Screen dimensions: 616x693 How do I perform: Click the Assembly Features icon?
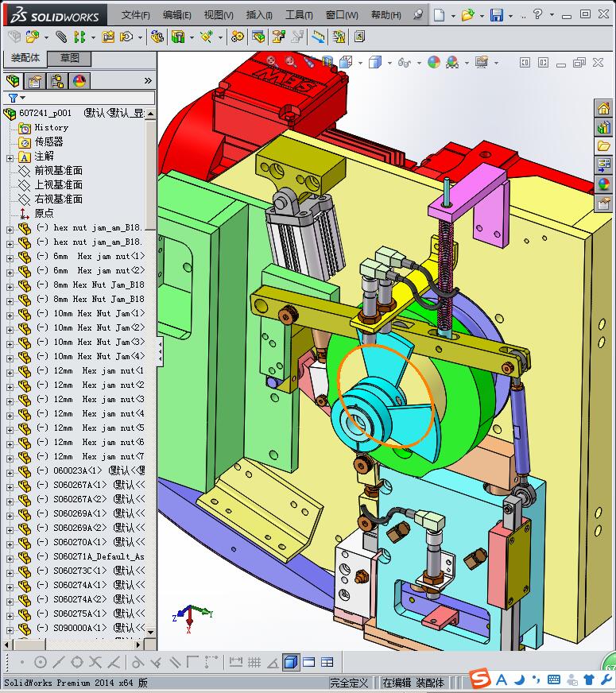pyautogui.click(x=178, y=37)
